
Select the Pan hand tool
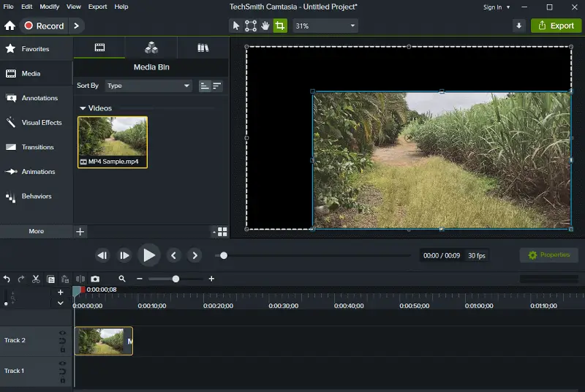click(x=265, y=26)
